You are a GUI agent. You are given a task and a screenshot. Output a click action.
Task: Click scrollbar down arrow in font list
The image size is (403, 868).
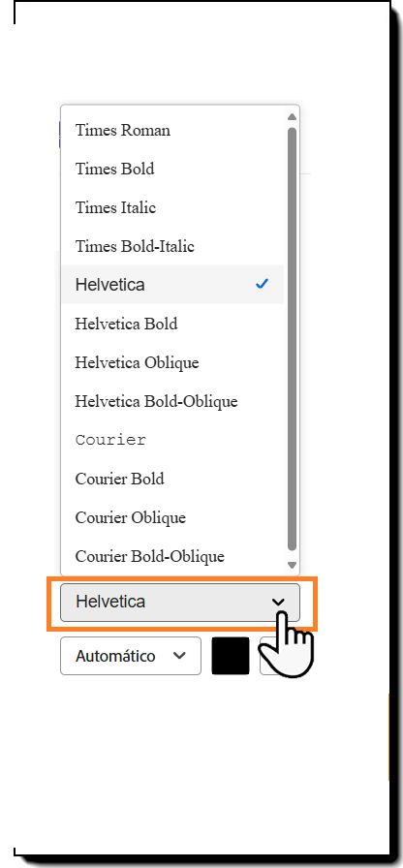[x=292, y=565]
